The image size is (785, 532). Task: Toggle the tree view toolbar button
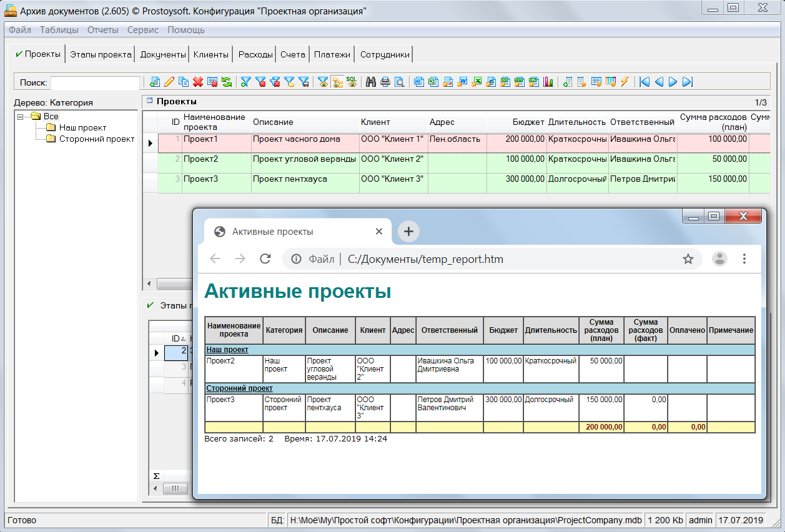337,82
